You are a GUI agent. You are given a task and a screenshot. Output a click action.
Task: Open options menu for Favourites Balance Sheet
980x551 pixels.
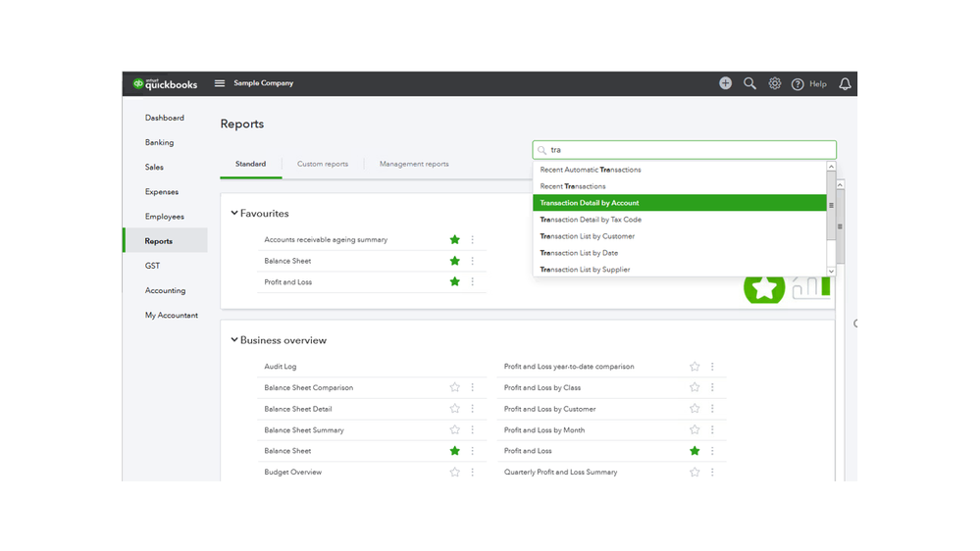click(473, 261)
